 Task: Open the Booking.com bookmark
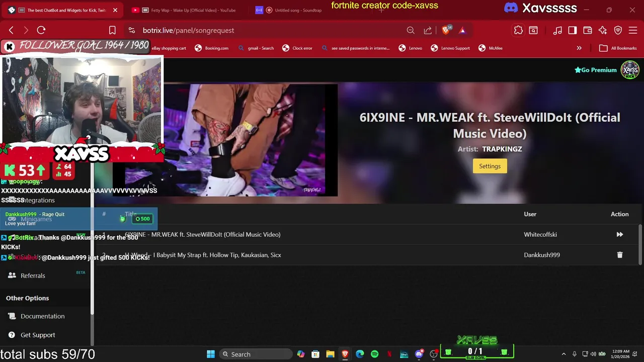[211, 48]
